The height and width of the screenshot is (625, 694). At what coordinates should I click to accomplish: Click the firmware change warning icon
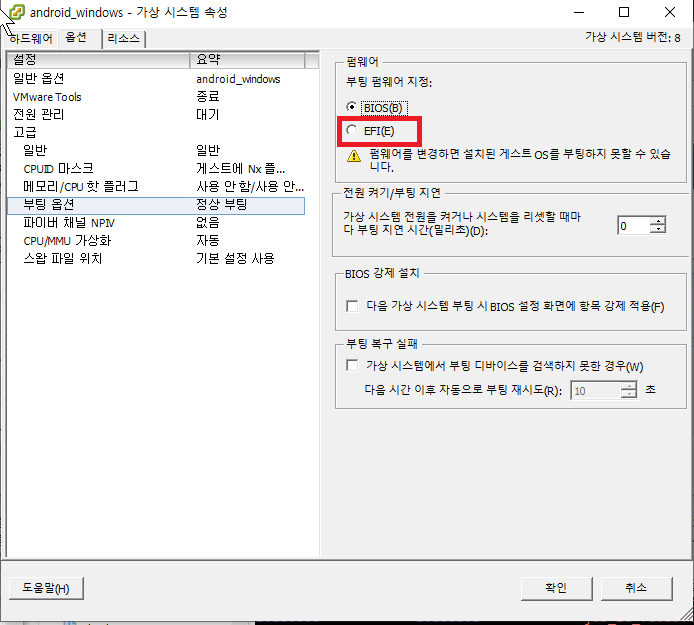click(x=354, y=156)
